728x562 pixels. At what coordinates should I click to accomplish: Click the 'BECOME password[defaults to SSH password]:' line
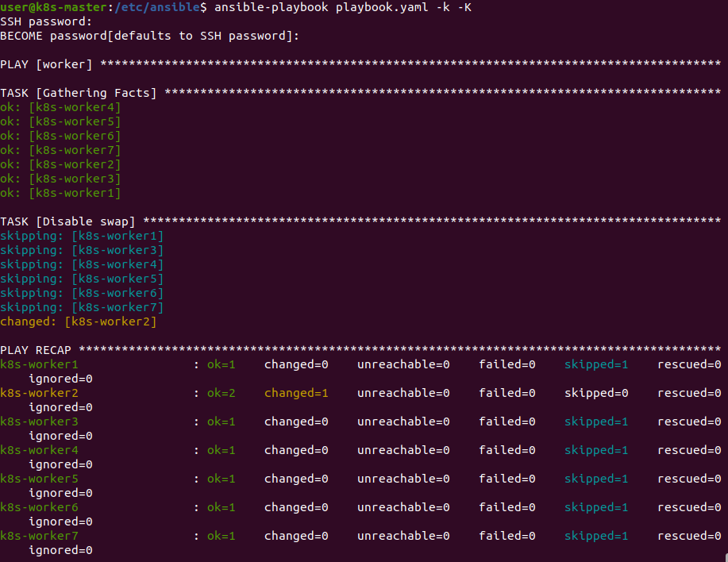coord(149,36)
